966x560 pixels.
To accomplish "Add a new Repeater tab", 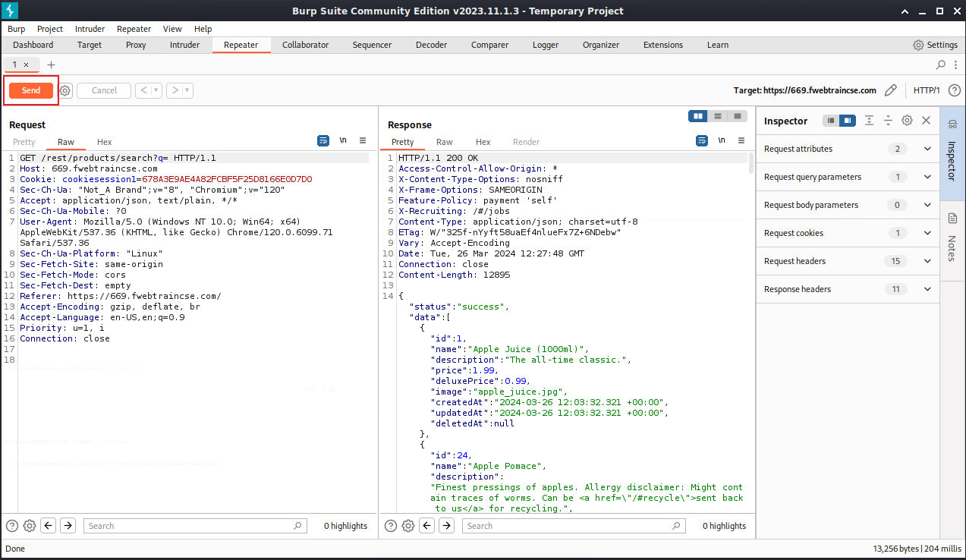I will tap(51, 64).
